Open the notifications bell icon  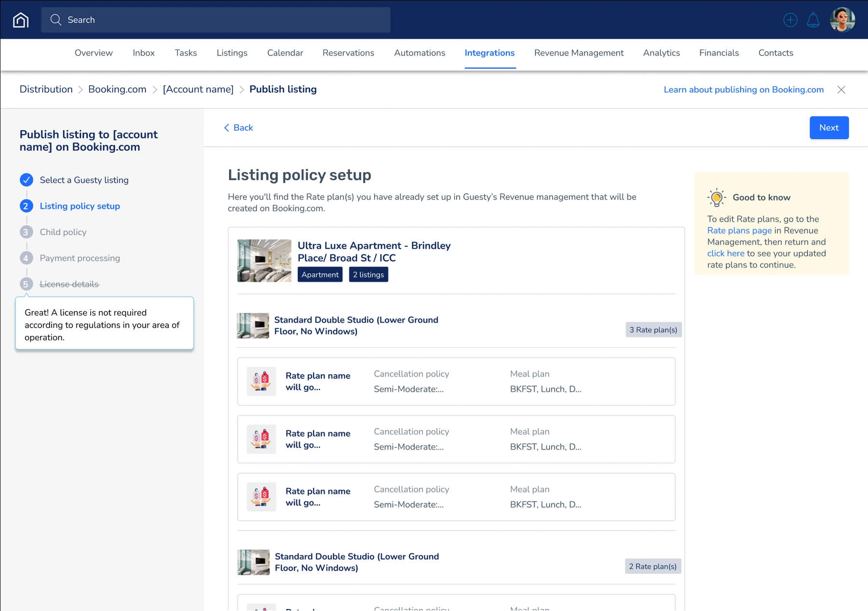(x=813, y=20)
